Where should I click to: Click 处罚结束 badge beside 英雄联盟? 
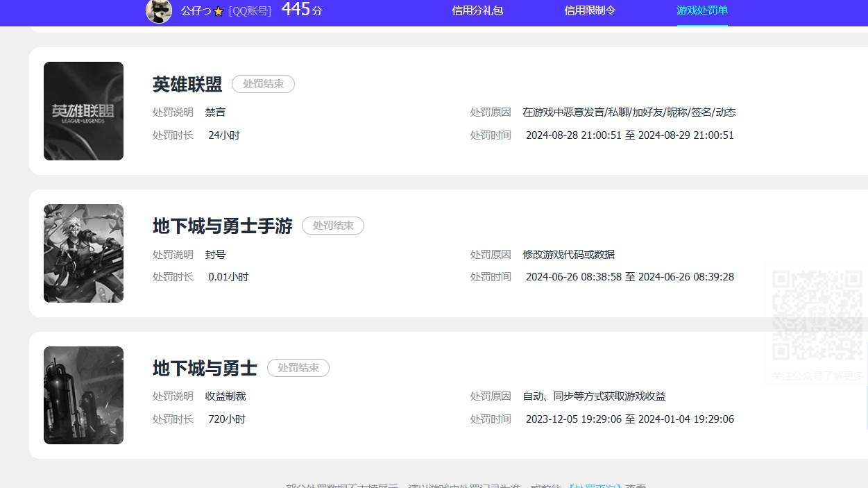(263, 84)
